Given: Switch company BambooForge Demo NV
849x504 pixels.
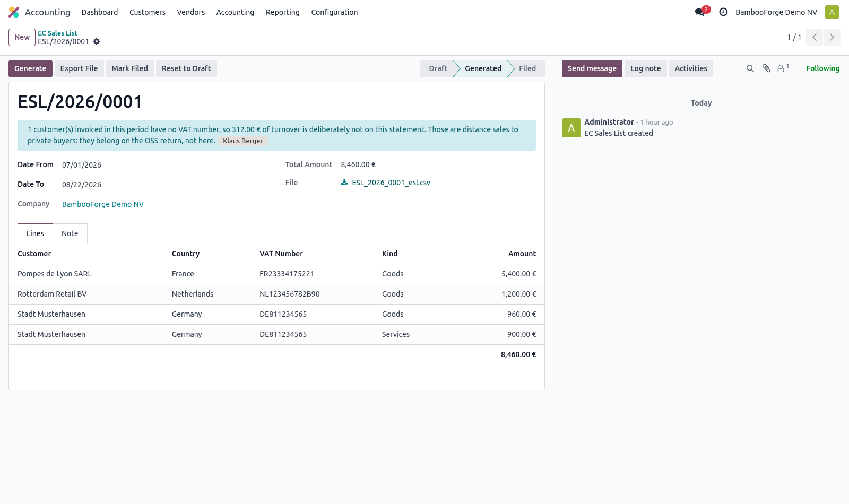Looking at the screenshot, I should tap(776, 12).
